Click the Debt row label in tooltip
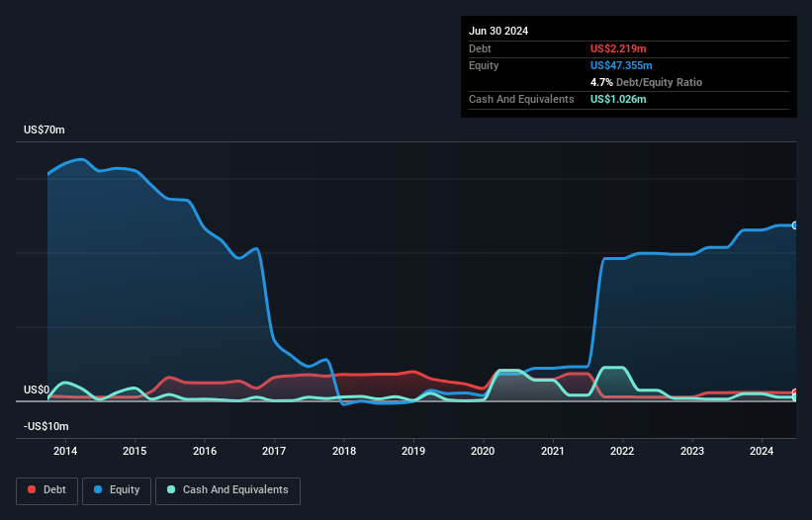812x520 pixels. (480, 48)
